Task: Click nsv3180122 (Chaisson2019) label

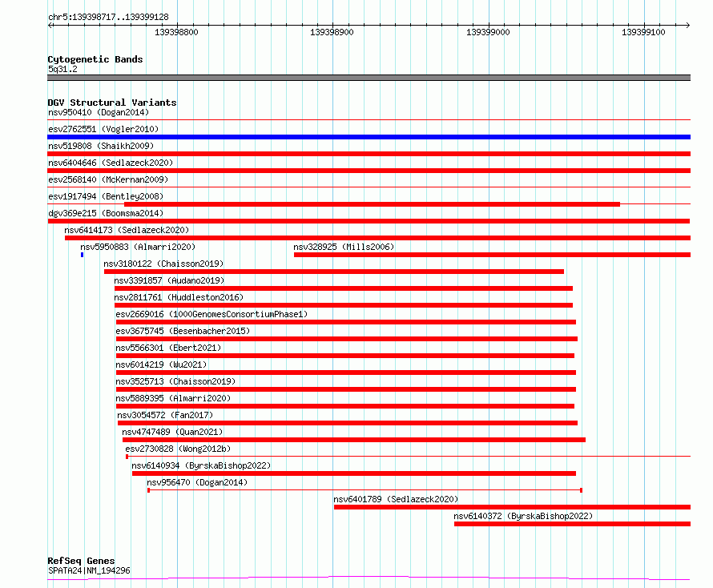Action: coord(163,264)
